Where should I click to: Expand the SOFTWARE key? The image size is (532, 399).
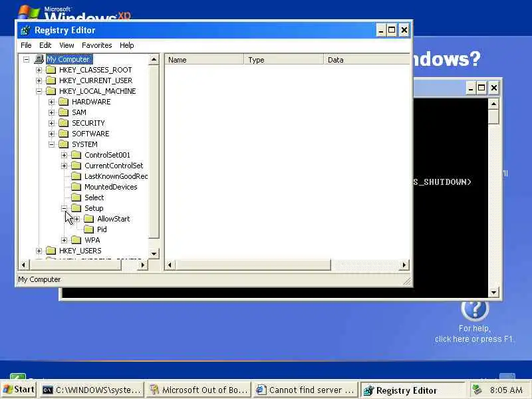[51, 134]
